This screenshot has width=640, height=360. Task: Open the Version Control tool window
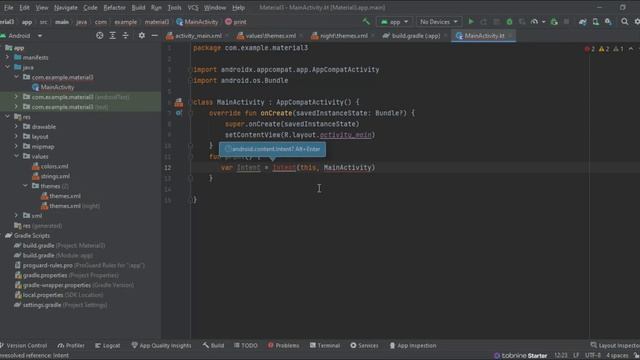click(x=24, y=346)
